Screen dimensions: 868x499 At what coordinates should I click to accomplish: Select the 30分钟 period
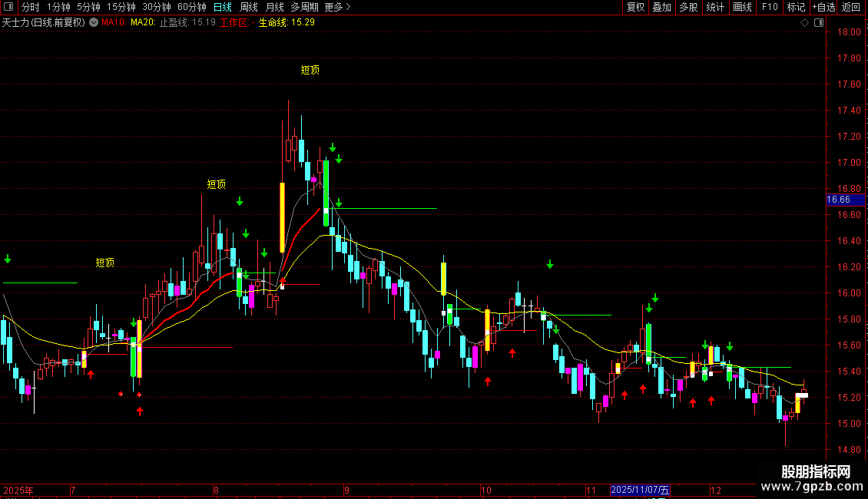click(x=156, y=7)
